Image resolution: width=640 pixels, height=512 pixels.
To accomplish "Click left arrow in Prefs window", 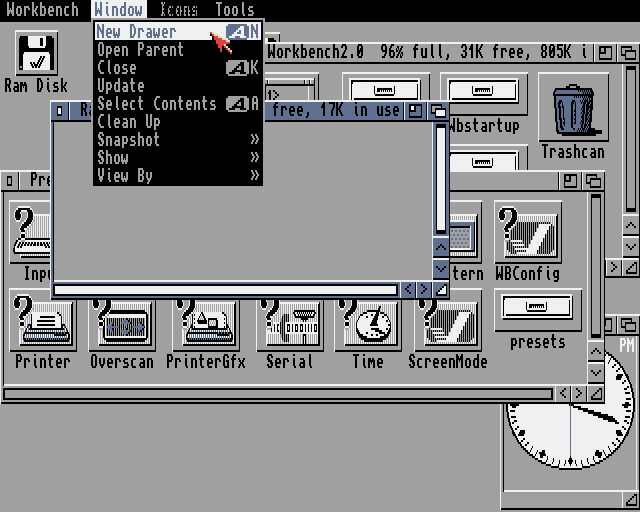I will click(563, 394).
